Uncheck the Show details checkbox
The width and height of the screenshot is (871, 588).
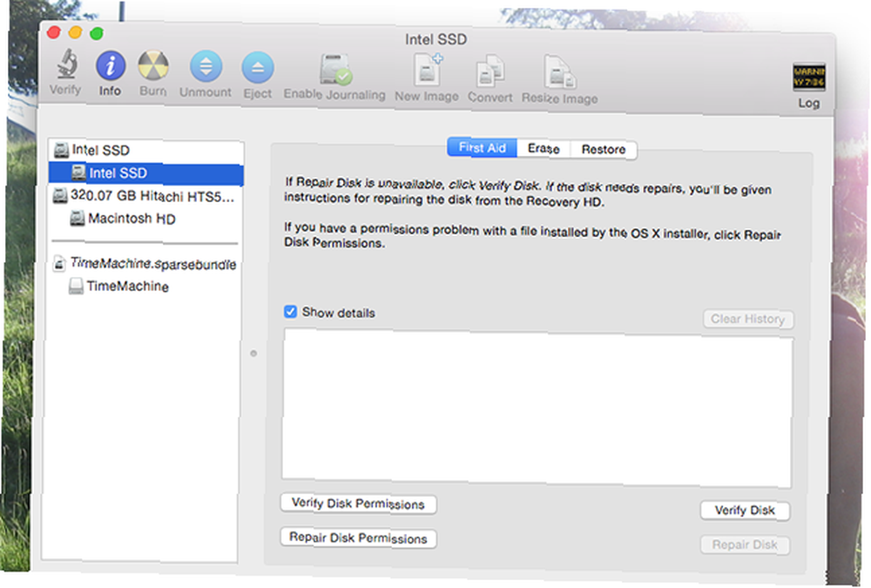[291, 312]
